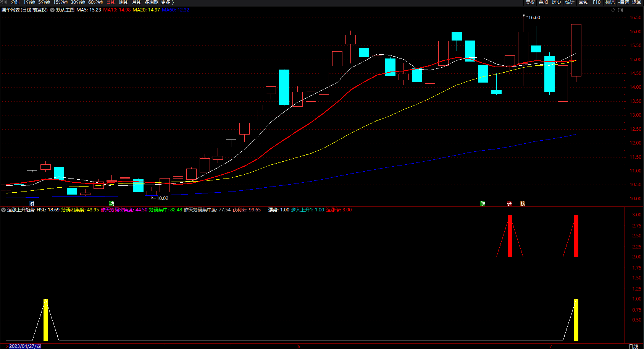Expand the 更多 periods menu
This screenshot has height=349, width=644.
point(167,2)
